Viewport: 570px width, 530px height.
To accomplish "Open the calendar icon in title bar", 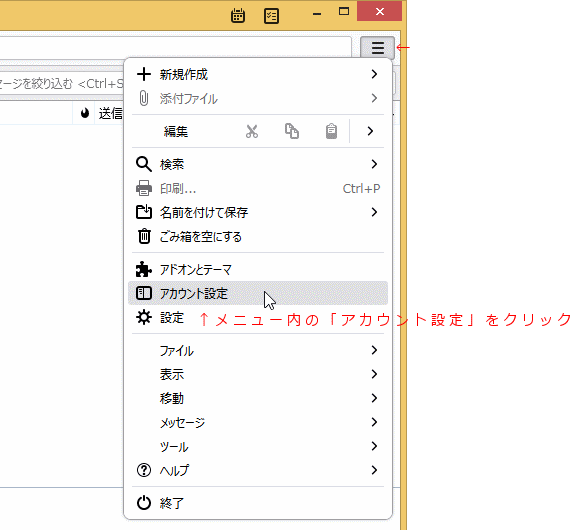I will [x=238, y=16].
